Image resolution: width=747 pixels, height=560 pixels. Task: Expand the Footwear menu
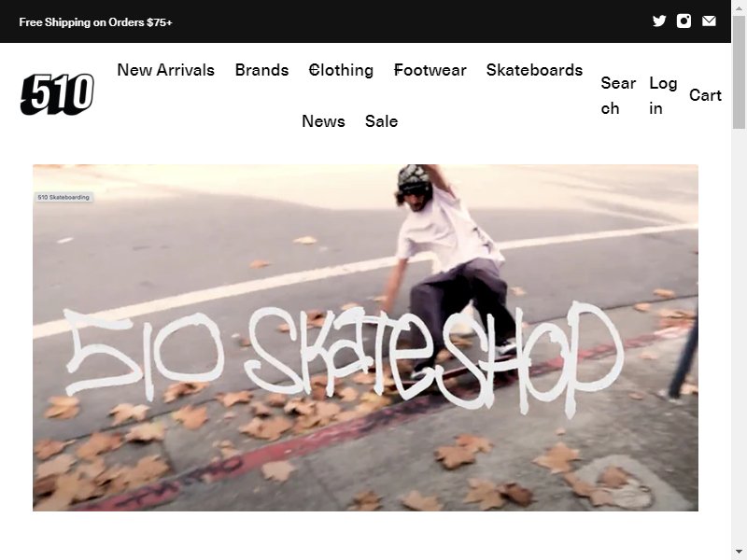coord(430,70)
